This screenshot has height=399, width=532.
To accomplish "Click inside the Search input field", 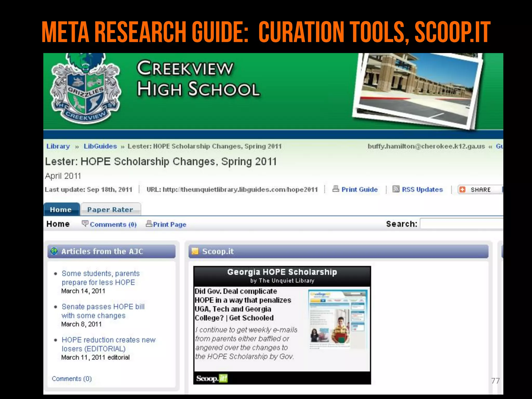I will pos(461,224).
